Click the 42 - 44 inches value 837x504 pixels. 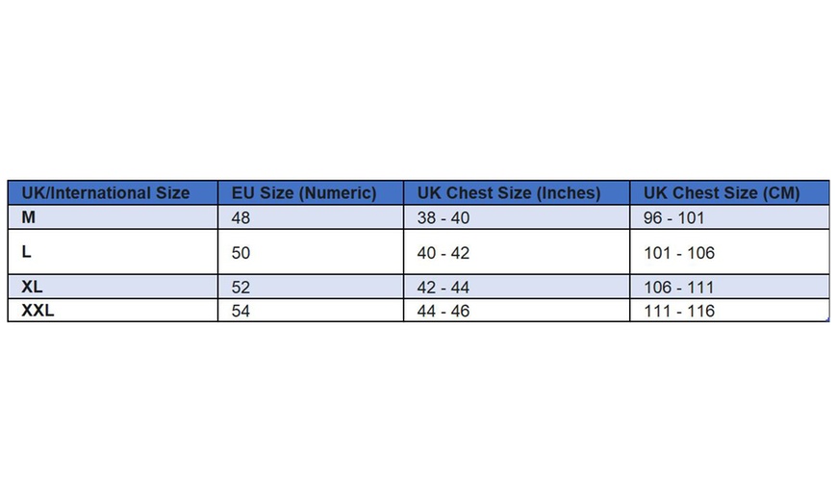pyautogui.click(x=444, y=288)
